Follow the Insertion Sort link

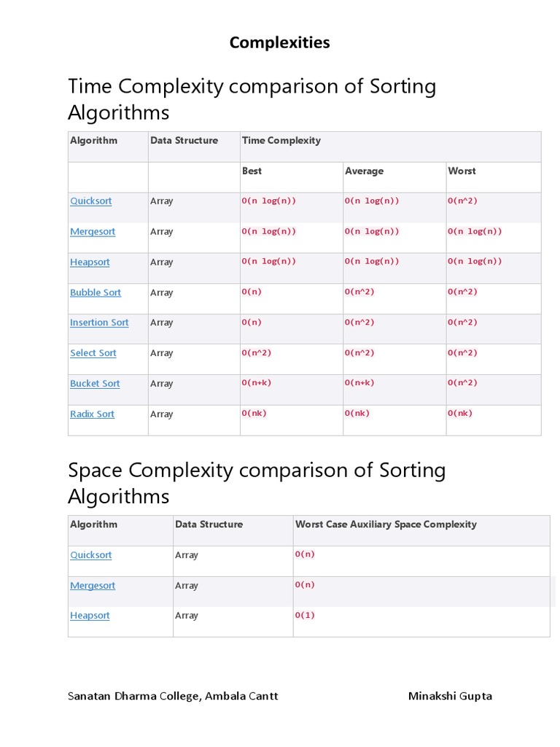pos(99,322)
